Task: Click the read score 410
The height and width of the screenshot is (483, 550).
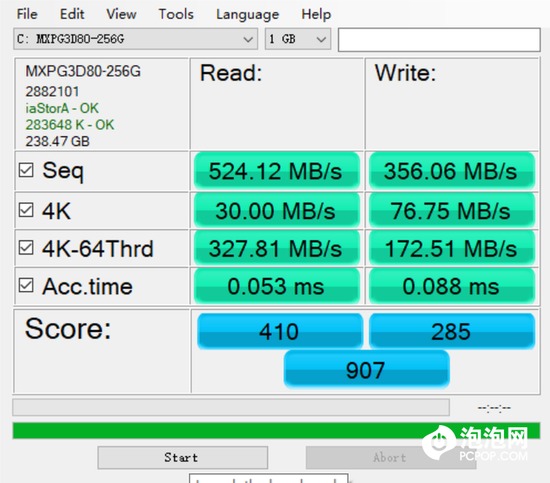Action: [x=280, y=331]
